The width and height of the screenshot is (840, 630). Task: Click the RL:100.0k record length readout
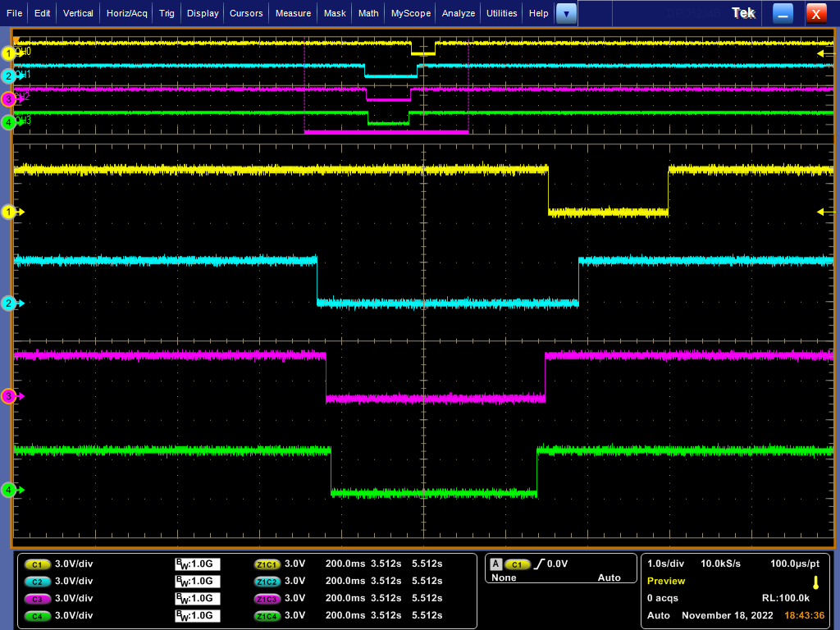[785, 598]
